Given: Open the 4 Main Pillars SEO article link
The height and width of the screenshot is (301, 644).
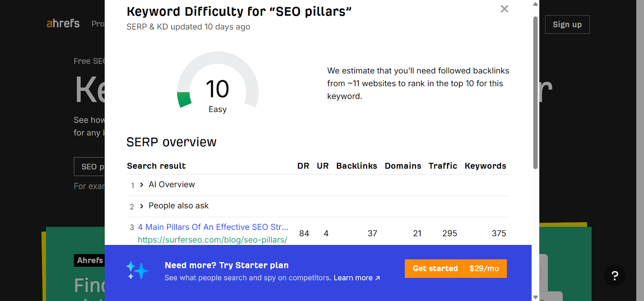Looking at the screenshot, I should pyautogui.click(x=213, y=227).
